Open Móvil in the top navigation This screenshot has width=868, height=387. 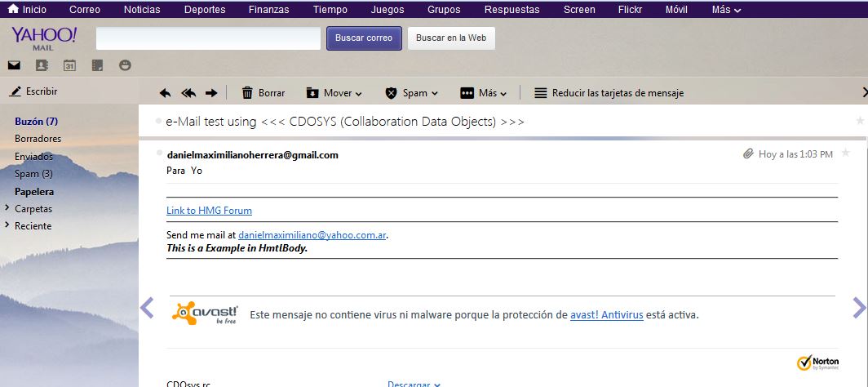pos(676,10)
